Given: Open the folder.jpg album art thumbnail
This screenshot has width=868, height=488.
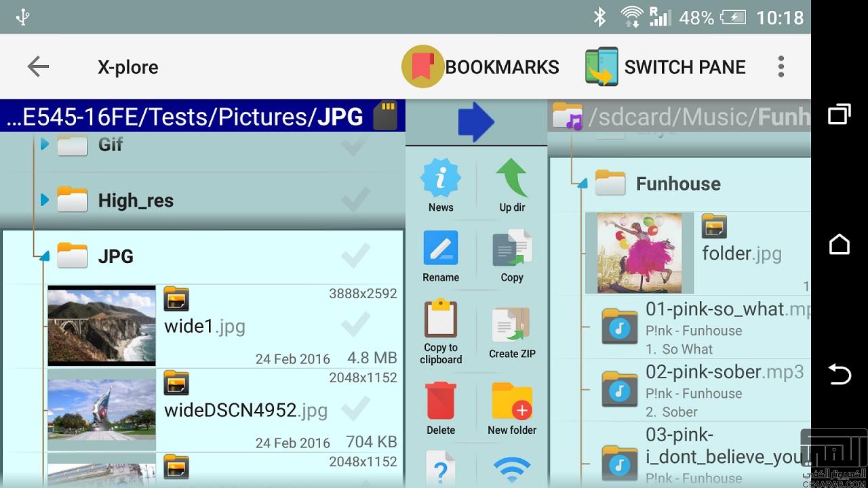Looking at the screenshot, I should pos(639,253).
